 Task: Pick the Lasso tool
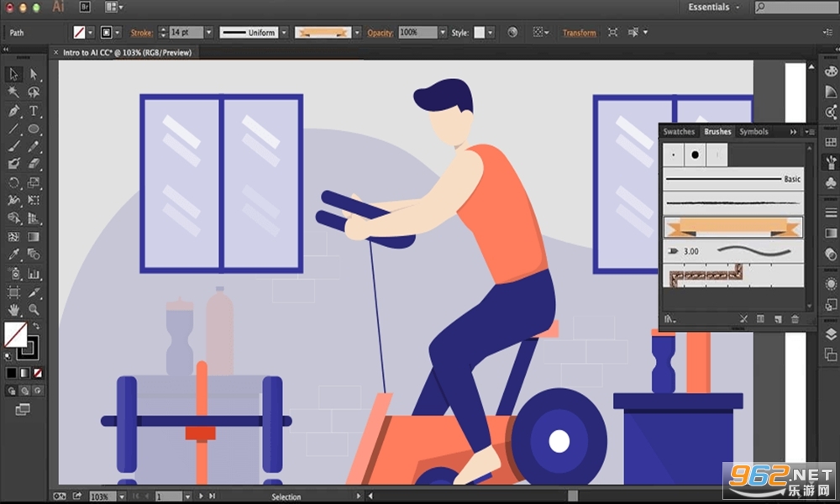34,92
